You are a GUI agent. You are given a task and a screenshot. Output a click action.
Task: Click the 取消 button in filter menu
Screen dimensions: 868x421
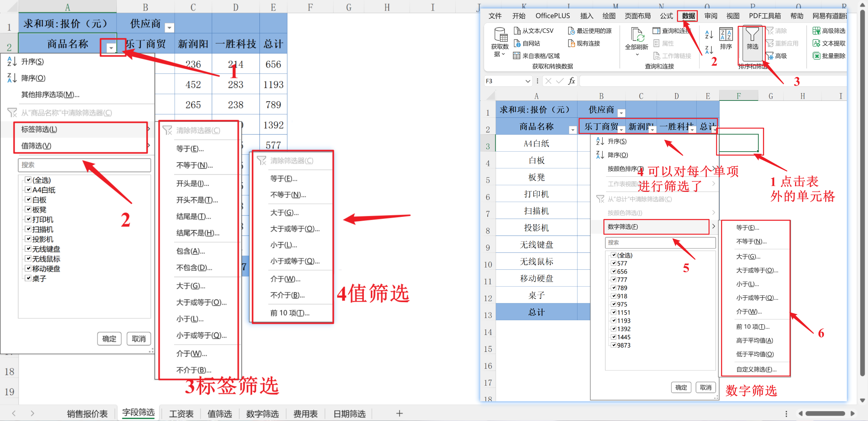[x=139, y=338]
